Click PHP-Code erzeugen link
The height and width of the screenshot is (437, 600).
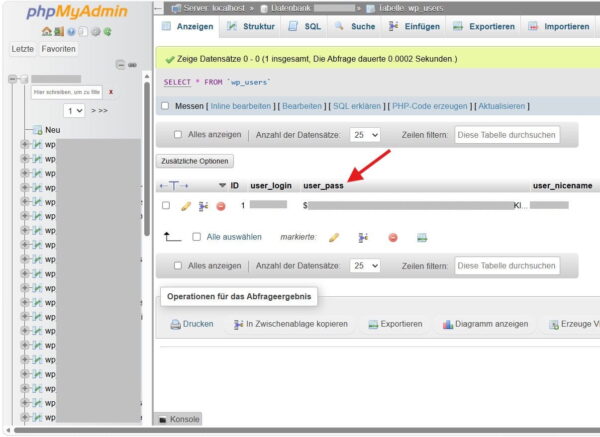[430, 106]
